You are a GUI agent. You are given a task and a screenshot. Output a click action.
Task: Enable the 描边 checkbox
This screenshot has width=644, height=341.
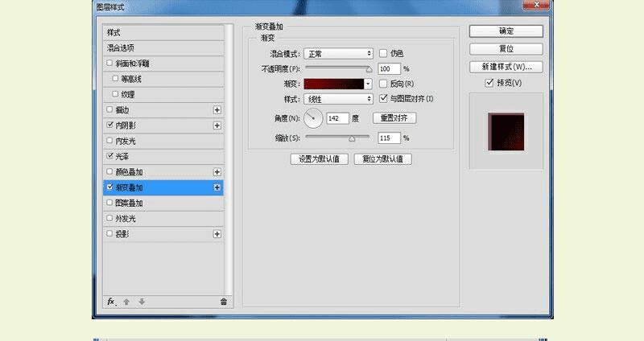click(x=109, y=109)
